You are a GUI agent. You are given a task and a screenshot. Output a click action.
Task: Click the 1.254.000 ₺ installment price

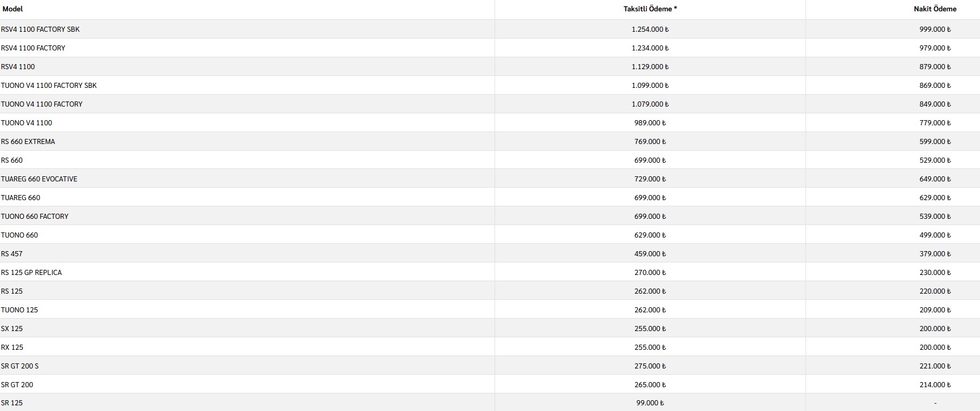(x=650, y=29)
